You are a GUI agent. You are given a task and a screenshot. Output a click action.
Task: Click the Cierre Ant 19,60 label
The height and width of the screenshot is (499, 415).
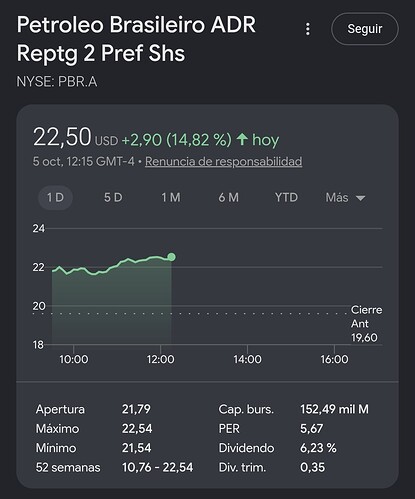click(366, 324)
